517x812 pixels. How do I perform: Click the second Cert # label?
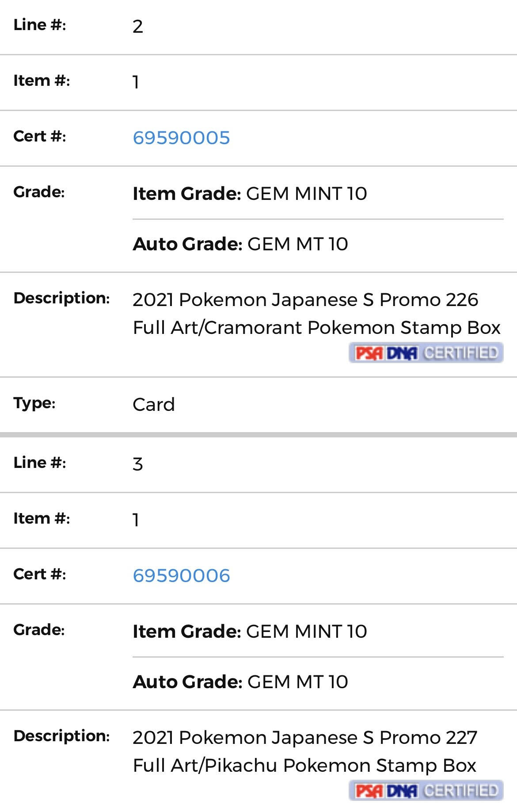(40, 574)
